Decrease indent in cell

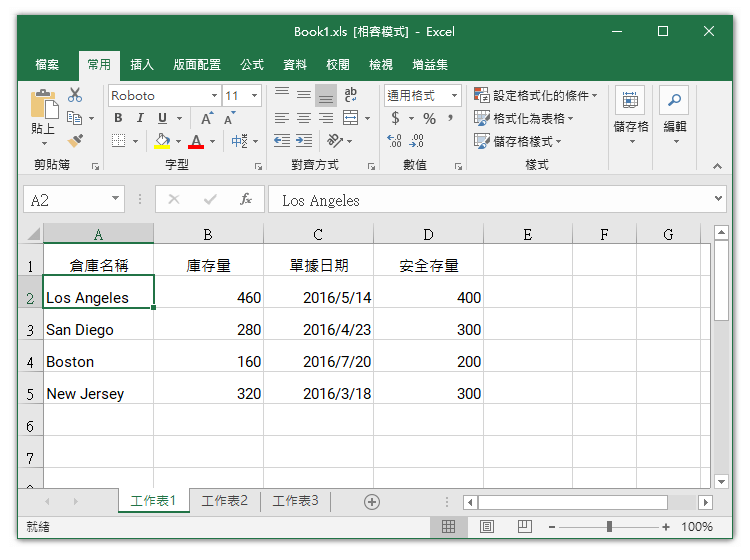click(282, 141)
